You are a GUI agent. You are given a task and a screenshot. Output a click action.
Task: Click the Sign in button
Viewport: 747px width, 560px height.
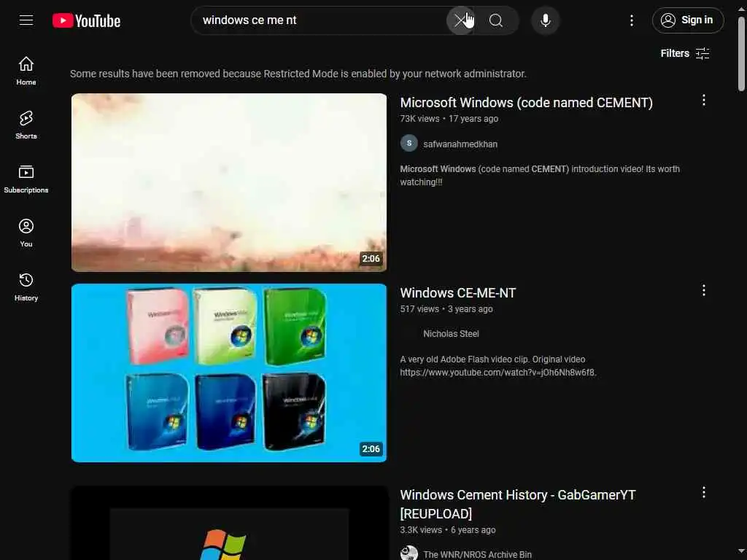(688, 20)
